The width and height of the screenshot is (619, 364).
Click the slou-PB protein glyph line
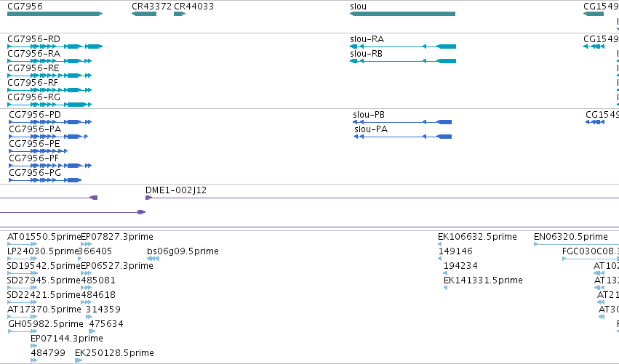[402, 122]
